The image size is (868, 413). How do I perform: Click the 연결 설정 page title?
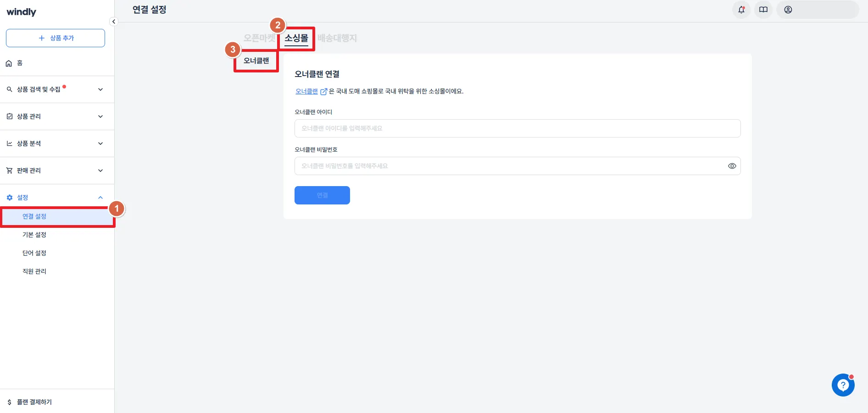click(150, 10)
